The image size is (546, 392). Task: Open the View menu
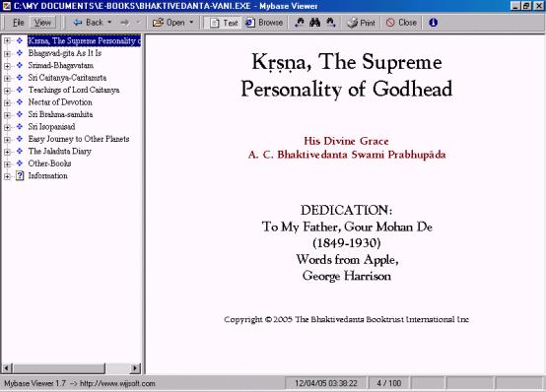pyautogui.click(x=42, y=23)
